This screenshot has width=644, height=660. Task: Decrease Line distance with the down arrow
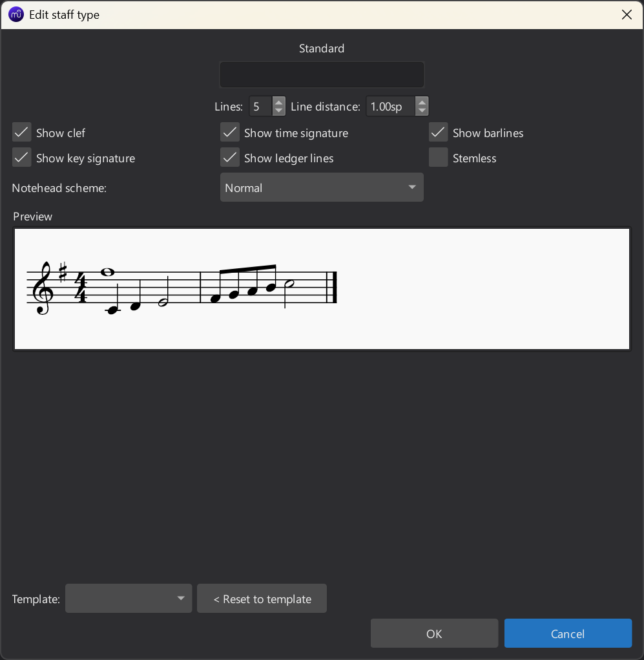tap(422, 111)
